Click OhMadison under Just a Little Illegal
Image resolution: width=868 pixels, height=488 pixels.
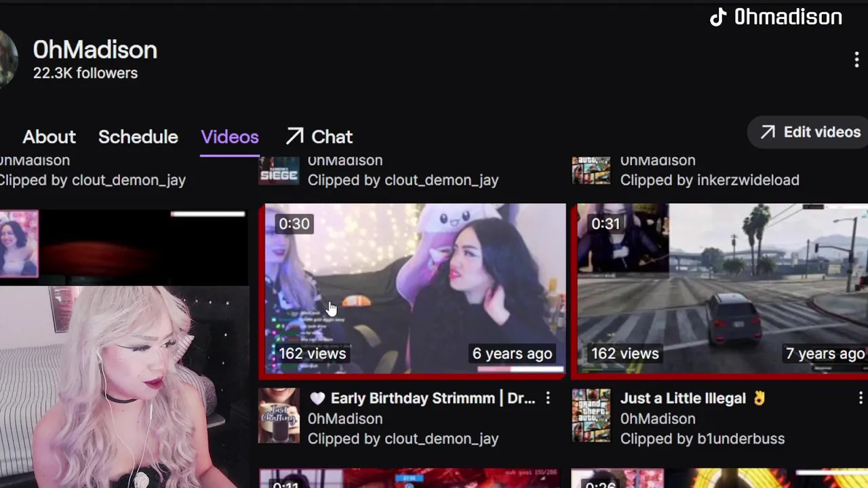658,419
